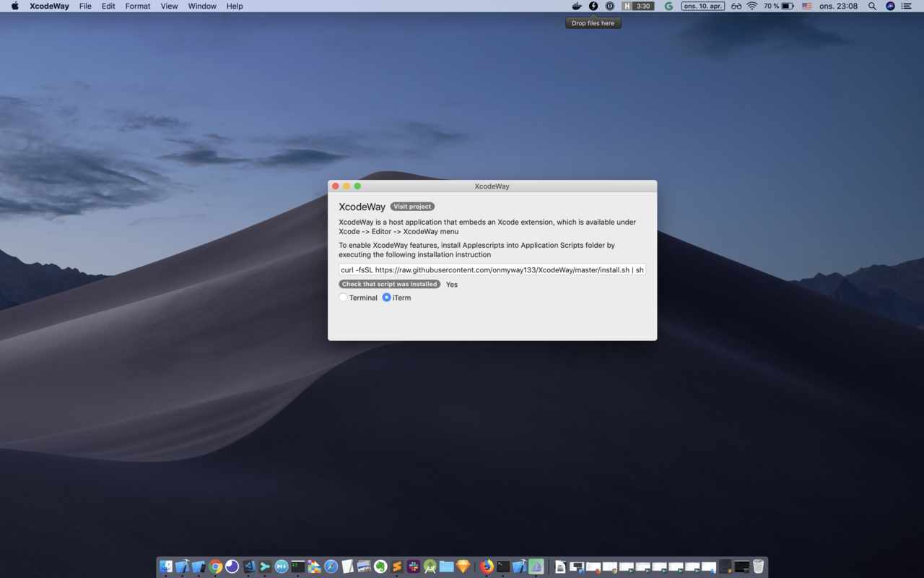
Task: Click the Visit project button
Action: 412,207
